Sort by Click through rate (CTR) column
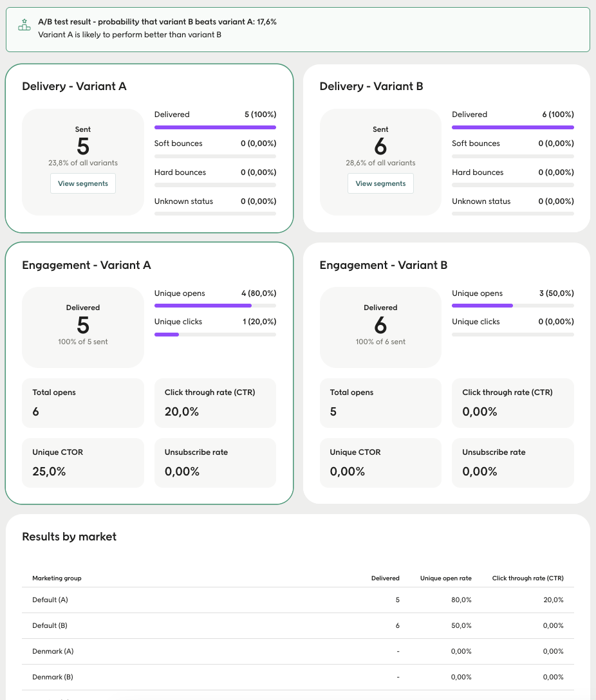The width and height of the screenshot is (596, 700). point(527,578)
